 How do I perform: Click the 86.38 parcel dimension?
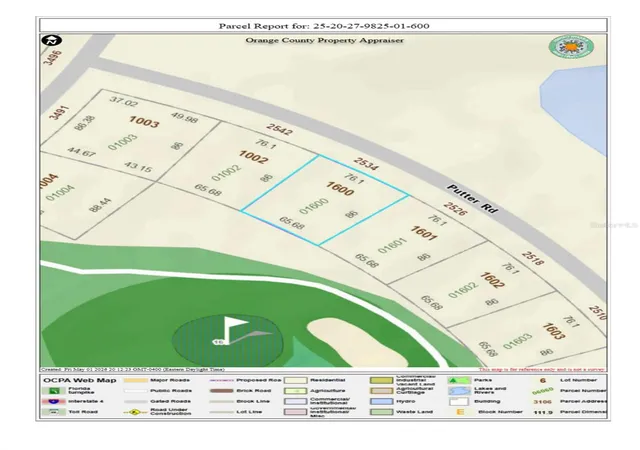point(84,123)
